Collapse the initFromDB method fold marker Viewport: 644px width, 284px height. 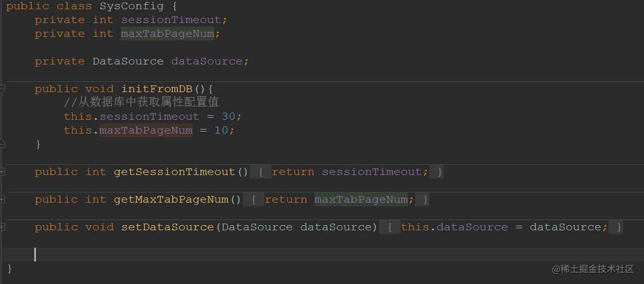coord(2,89)
